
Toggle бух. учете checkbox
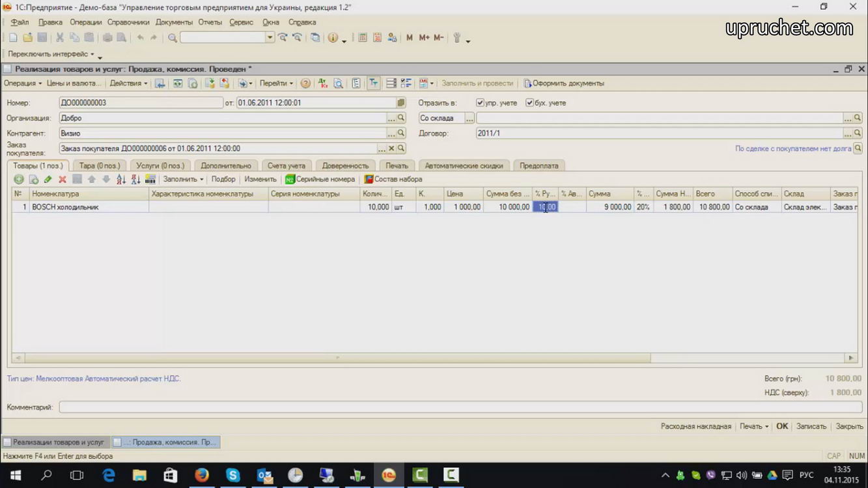[529, 103]
